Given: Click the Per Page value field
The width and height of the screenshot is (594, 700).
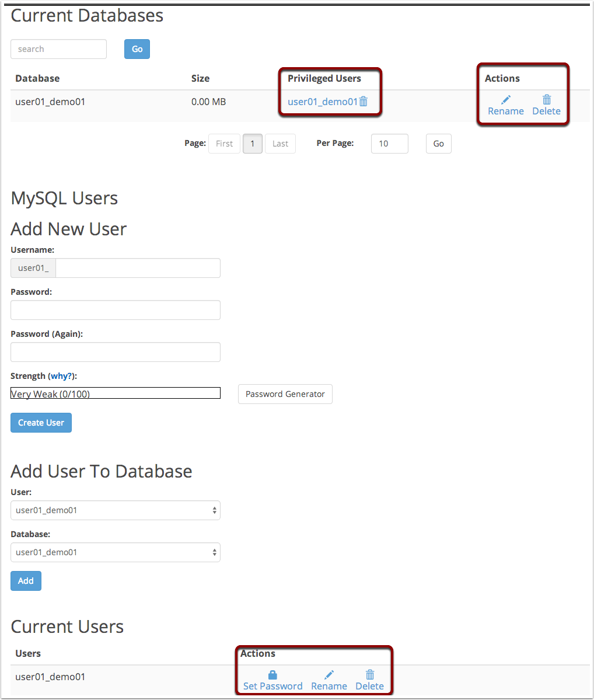Looking at the screenshot, I should [390, 144].
